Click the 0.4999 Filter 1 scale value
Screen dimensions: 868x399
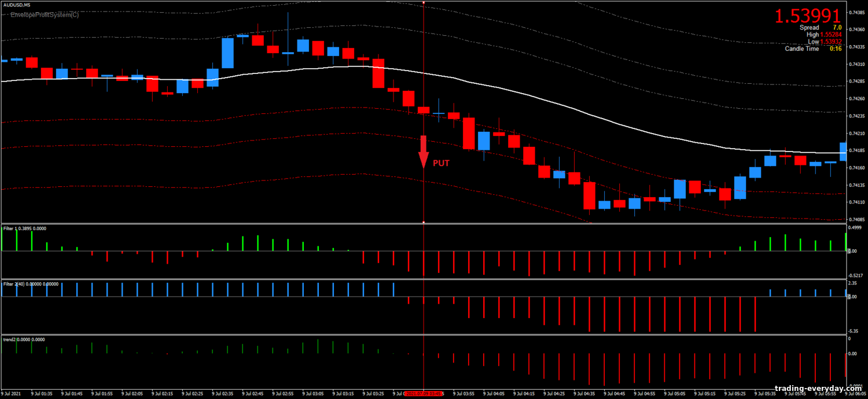point(855,228)
